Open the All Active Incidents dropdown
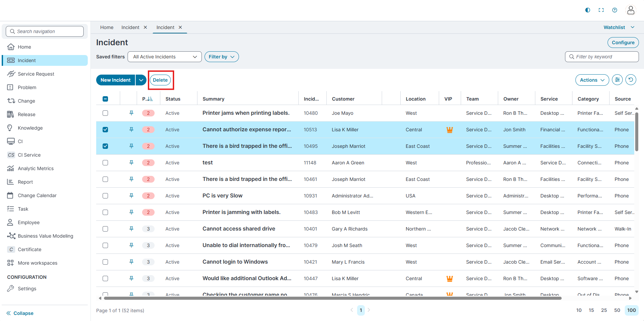This screenshot has height=321, width=644. tap(164, 57)
